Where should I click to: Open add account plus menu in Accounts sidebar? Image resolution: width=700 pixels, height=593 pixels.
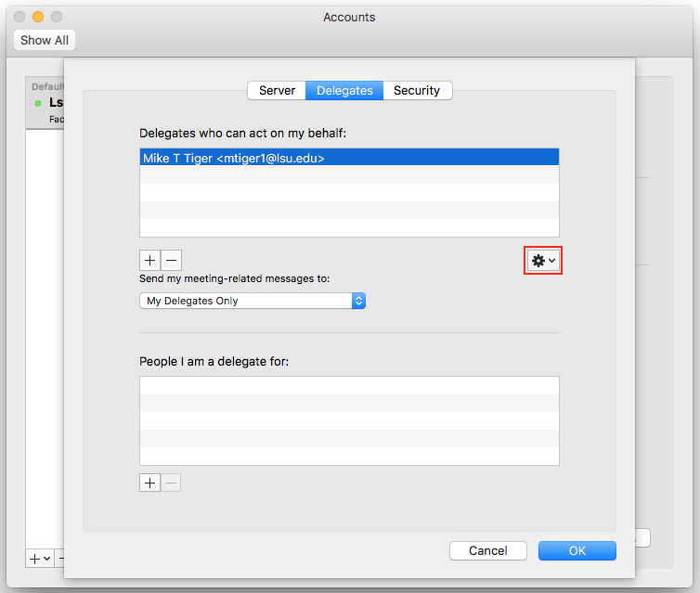coord(40,558)
